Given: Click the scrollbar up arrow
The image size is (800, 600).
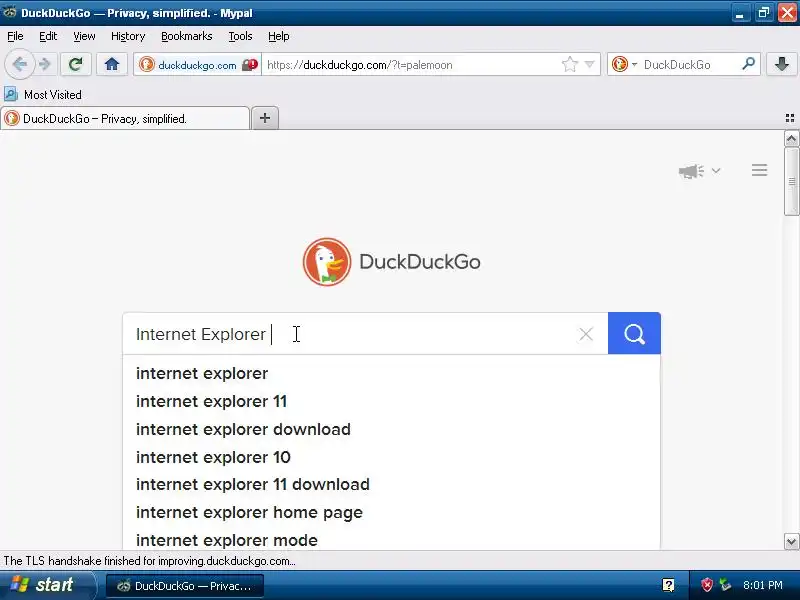Looking at the screenshot, I should 791,139.
